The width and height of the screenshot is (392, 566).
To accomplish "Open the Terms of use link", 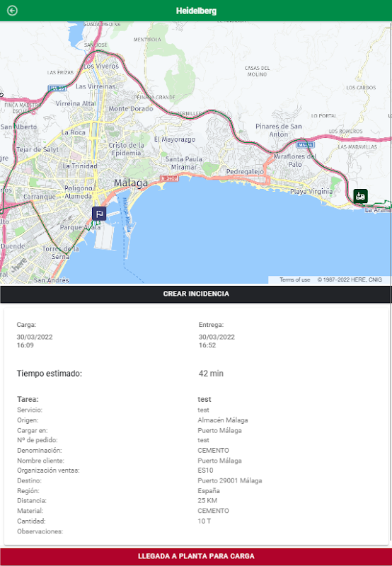I will [x=294, y=279].
